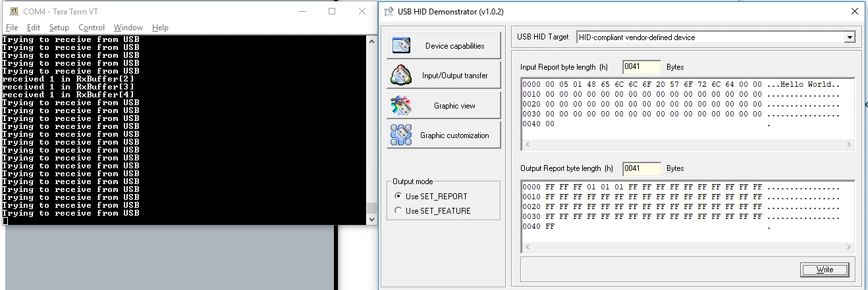The width and height of the screenshot is (868, 290).
Task: Open Graphic customization
Action: click(x=443, y=135)
